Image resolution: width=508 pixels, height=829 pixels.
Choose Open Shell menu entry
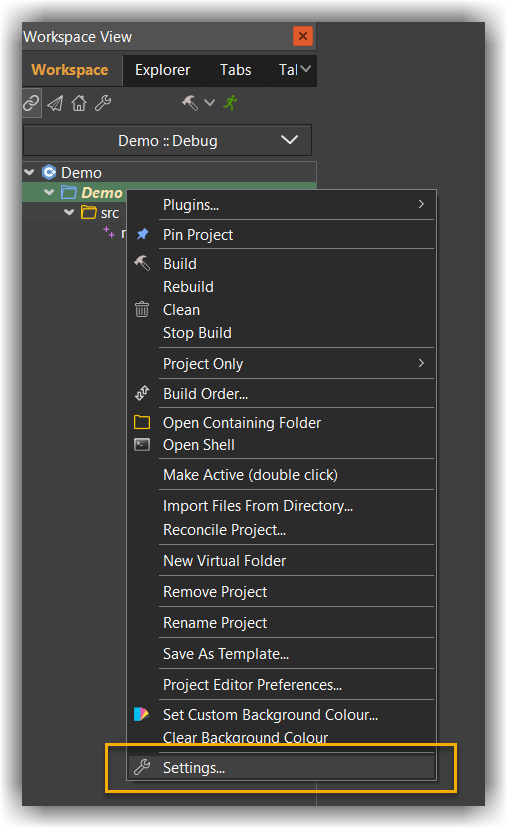pyautogui.click(x=281, y=445)
